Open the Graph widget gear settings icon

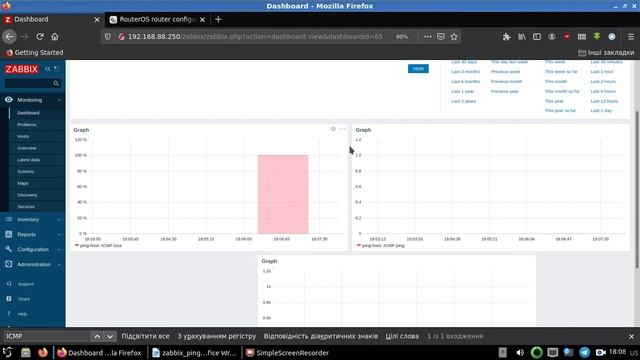(333, 129)
